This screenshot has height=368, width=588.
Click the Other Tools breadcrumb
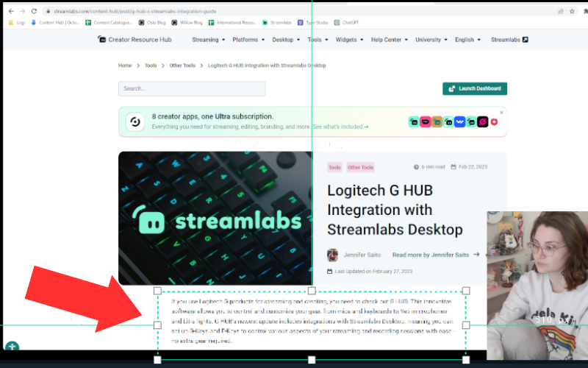(182, 66)
